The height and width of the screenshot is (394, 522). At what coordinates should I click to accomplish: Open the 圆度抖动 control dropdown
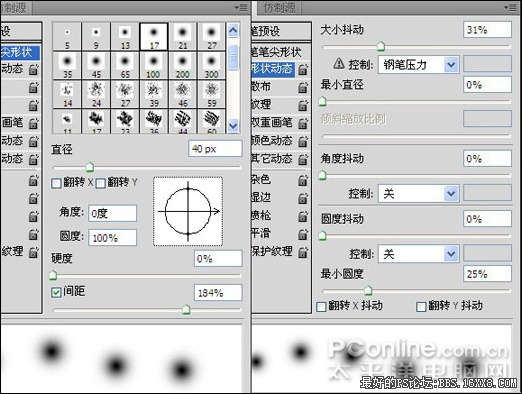[418, 255]
